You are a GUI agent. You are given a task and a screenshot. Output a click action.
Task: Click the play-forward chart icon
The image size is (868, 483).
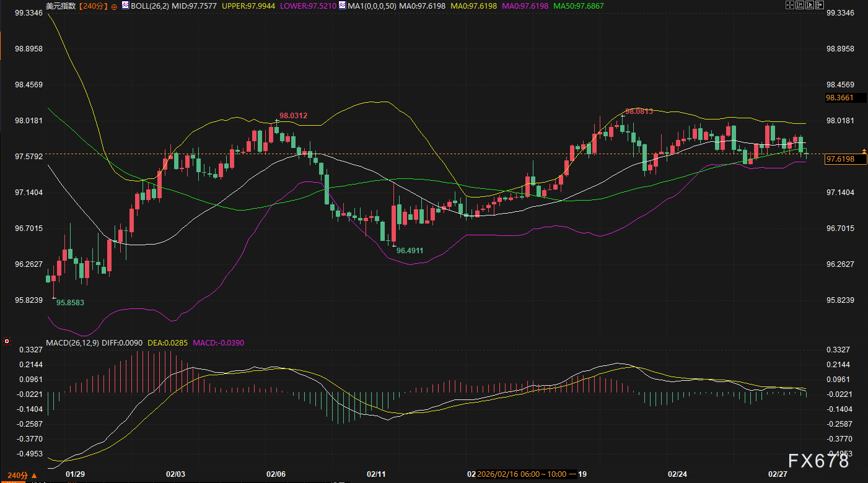point(809,6)
